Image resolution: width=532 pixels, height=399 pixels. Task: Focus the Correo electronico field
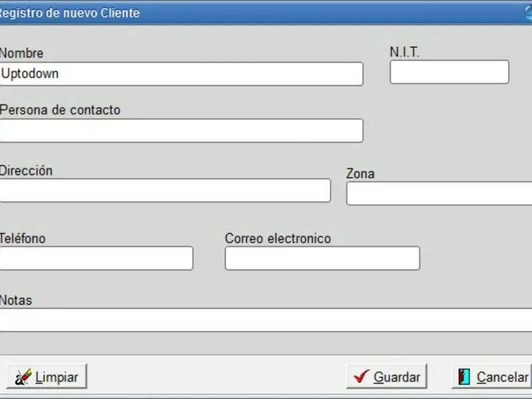323,258
